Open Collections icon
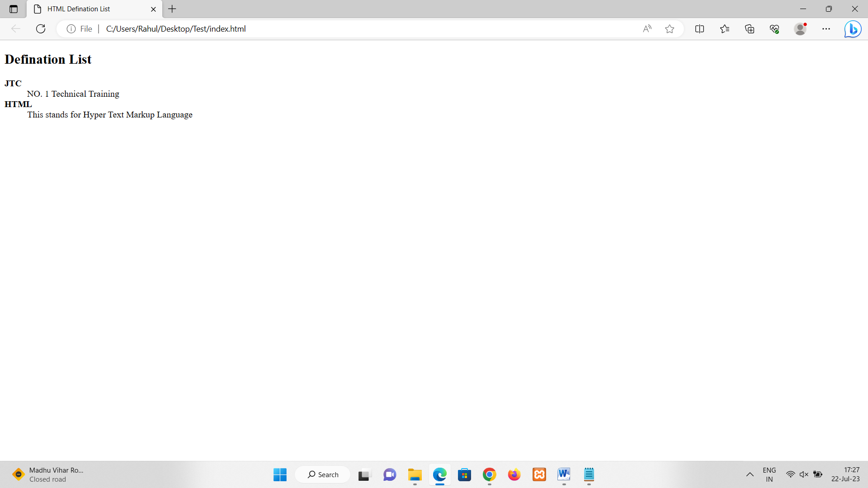 coord(750,29)
